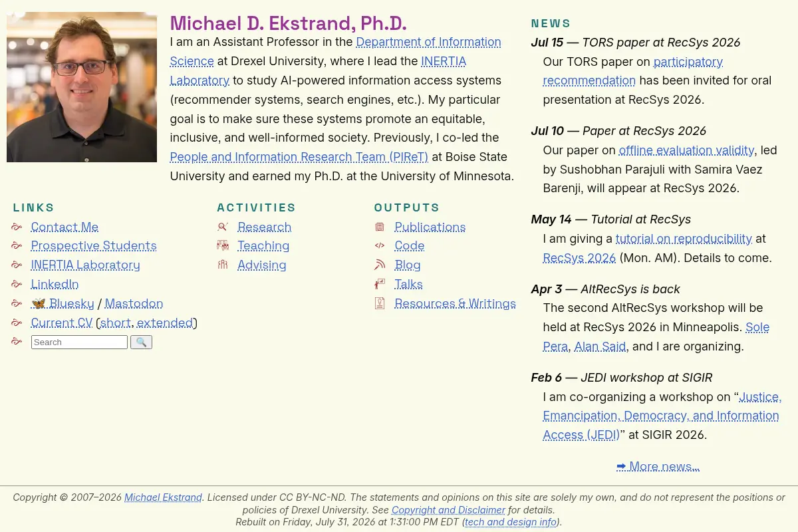The width and height of the screenshot is (798, 532).
Task: Click the Jul 15 TORS paper headline
Action: (635, 43)
